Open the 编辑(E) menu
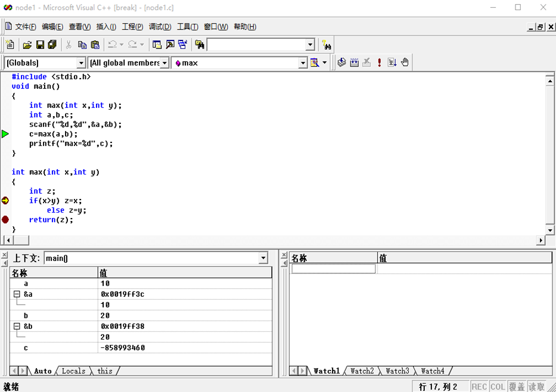The height and width of the screenshot is (392, 556). [x=52, y=27]
